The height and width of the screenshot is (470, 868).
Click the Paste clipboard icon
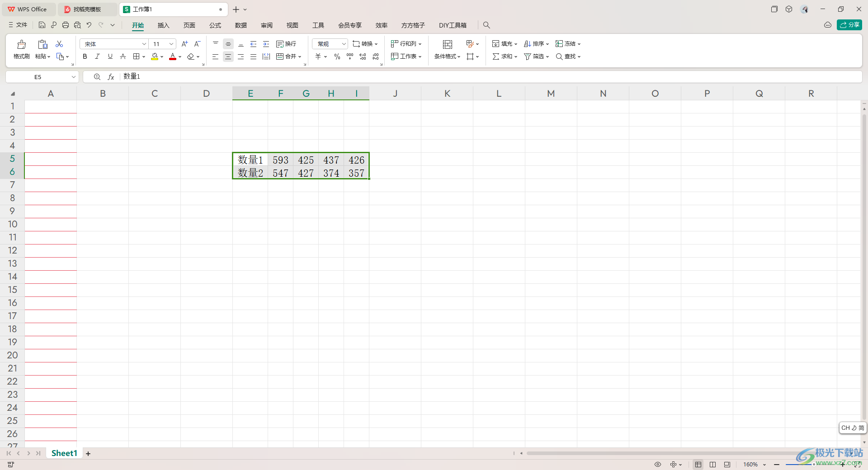[x=42, y=44]
